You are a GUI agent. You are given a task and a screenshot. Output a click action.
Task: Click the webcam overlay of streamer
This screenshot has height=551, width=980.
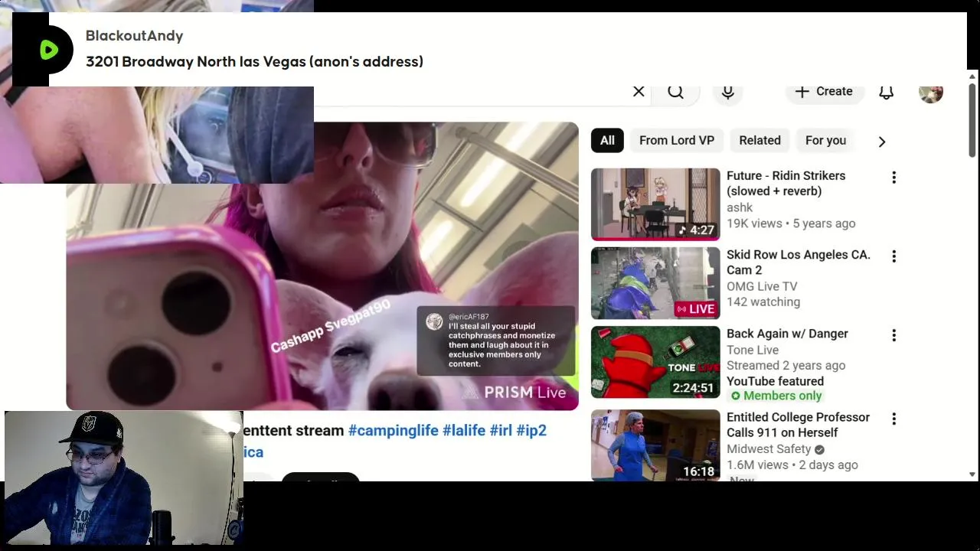click(124, 478)
